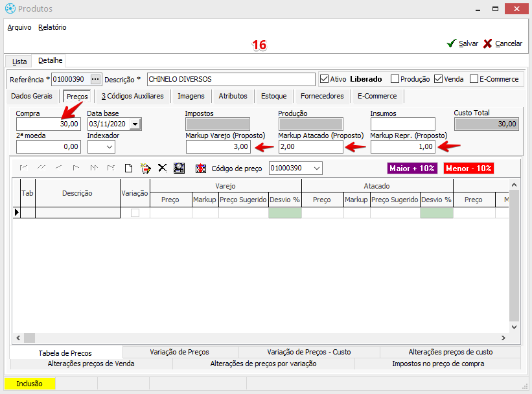Screen dimensions: 532x394
Task: Click the red X Cancelar icon
Action: tap(487, 43)
